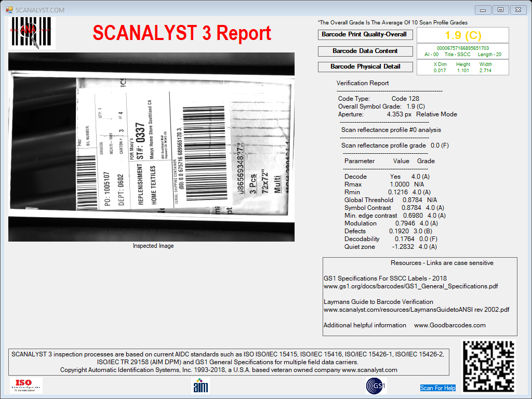Viewport: 532px width, 399px height.
Task: Minimize the SCANALYST window
Action: tap(483, 10)
